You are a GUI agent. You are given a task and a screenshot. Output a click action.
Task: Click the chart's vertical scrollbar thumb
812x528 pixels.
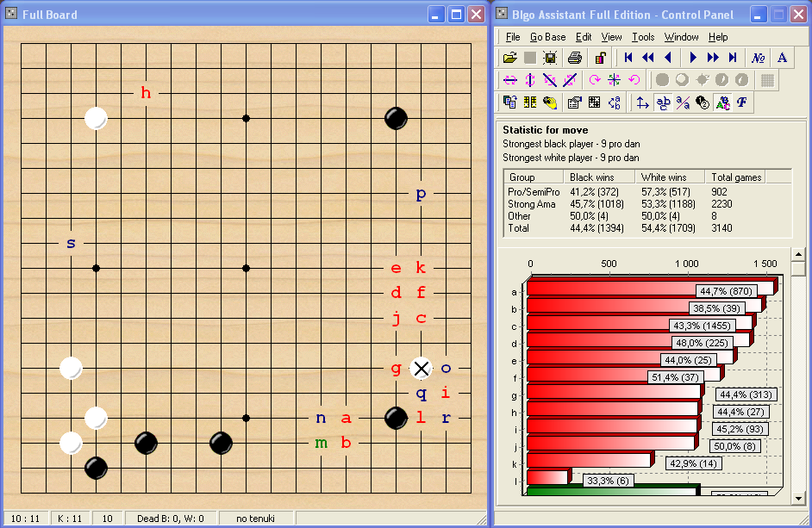tap(798, 268)
